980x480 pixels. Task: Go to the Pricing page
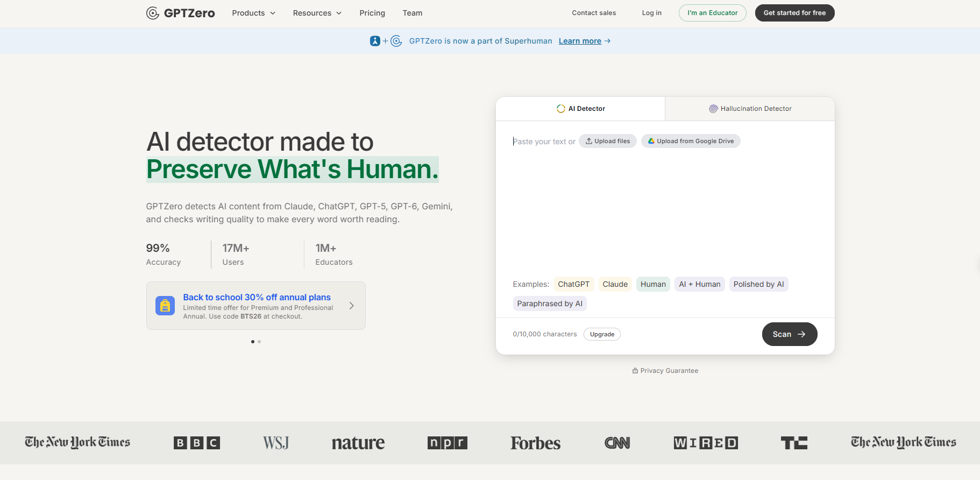tap(372, 13)
